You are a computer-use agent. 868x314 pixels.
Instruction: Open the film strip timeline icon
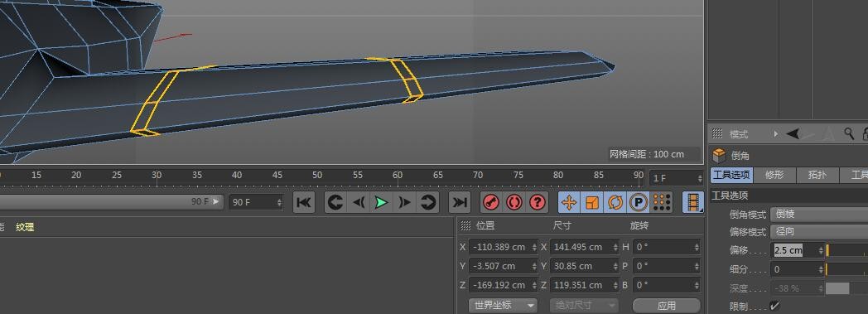click(693, 203)
